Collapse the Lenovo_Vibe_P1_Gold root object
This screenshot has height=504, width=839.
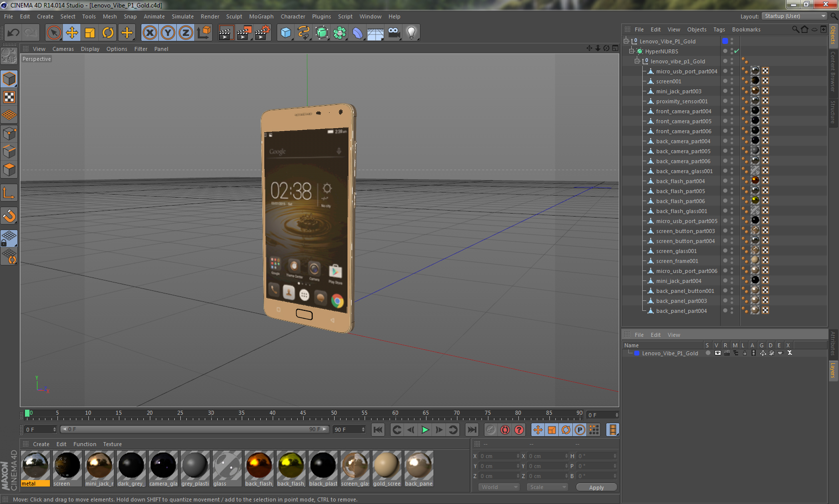[626, 41]
